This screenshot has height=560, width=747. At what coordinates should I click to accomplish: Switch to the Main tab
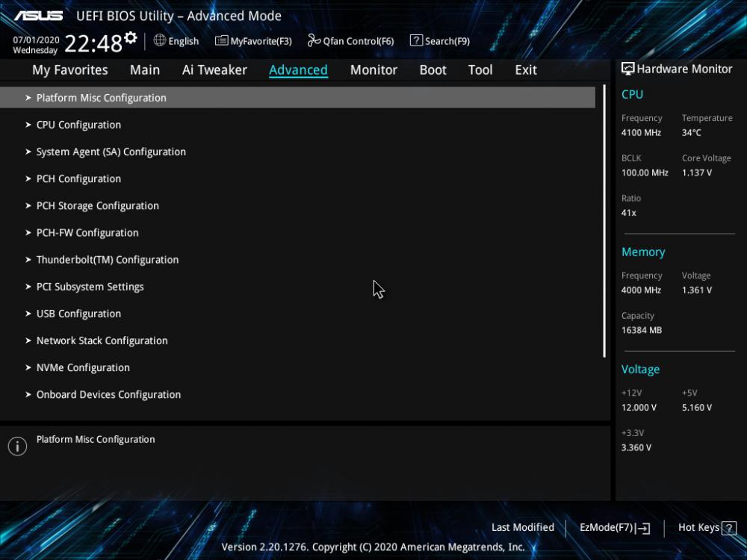[x=145, y=70]
